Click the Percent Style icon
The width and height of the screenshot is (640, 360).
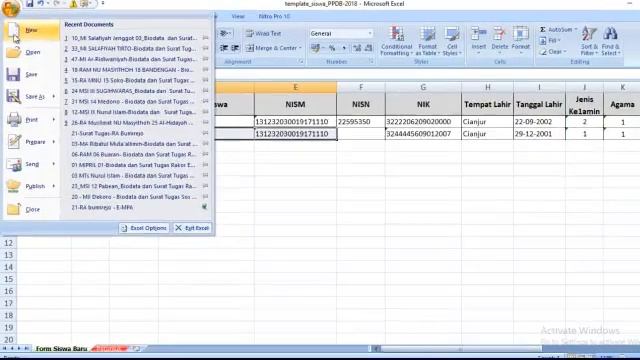(x=332, y=48)
